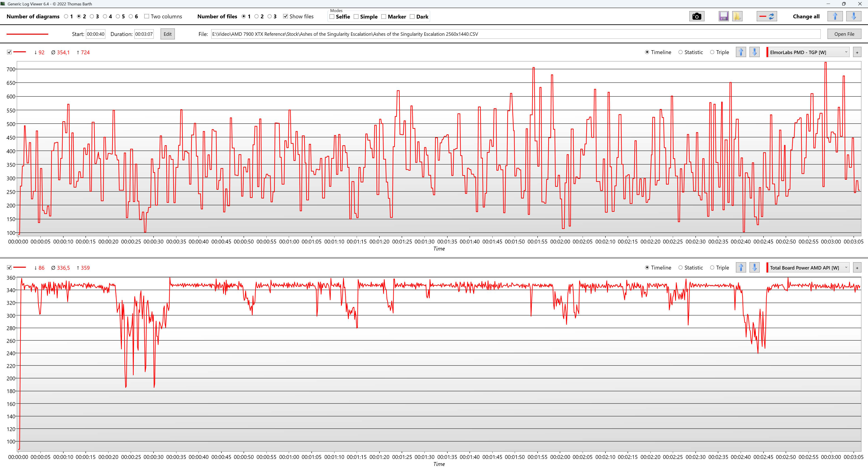Click the Open File button

(844, 34)
